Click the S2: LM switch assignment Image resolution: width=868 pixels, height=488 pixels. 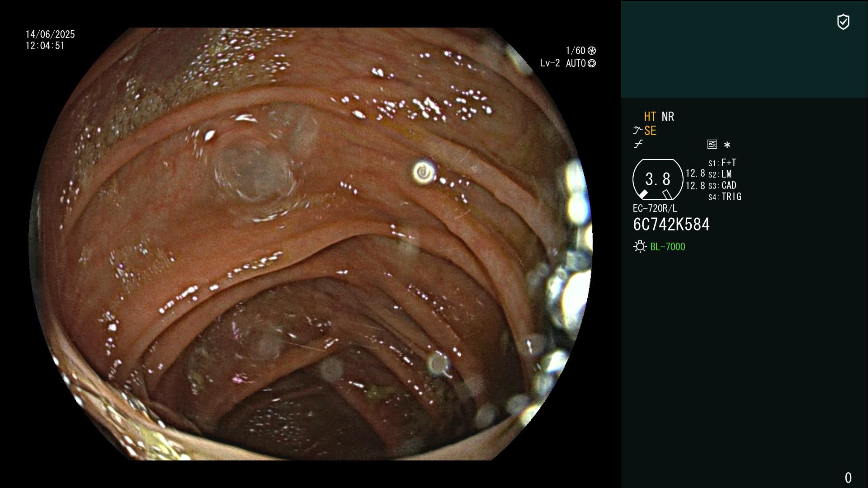pyautogui.click(x=720, y=174)
